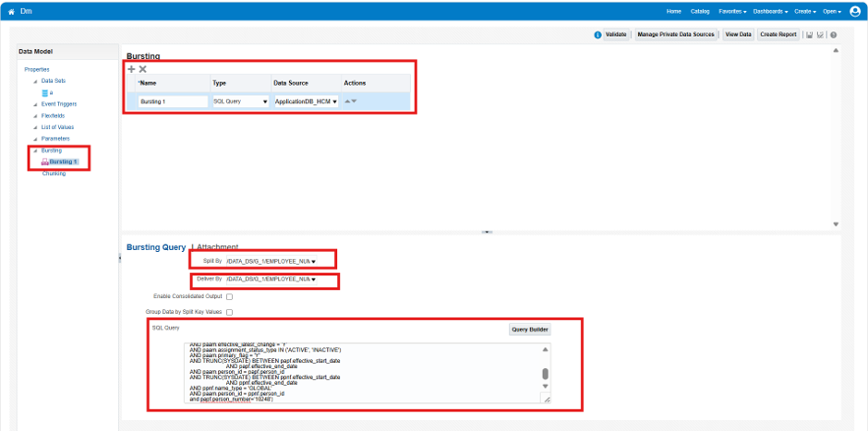Click the Create Report button
868x431 pixels.
778,34
